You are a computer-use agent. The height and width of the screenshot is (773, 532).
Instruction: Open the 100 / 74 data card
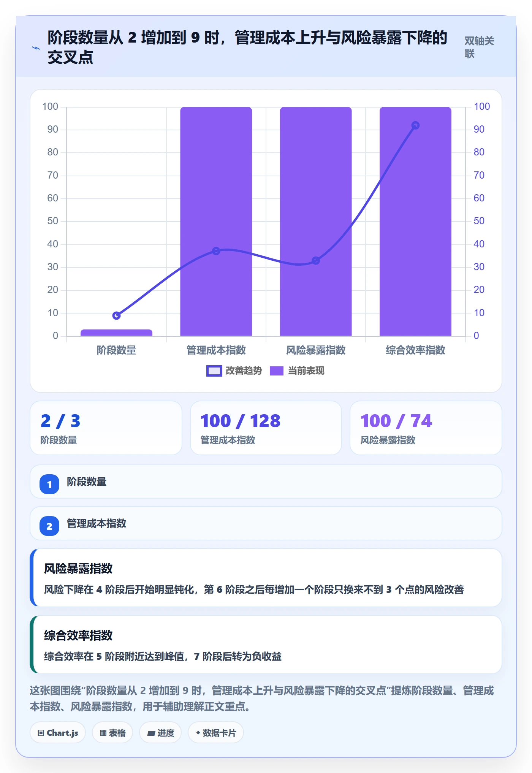pos(426,428)
